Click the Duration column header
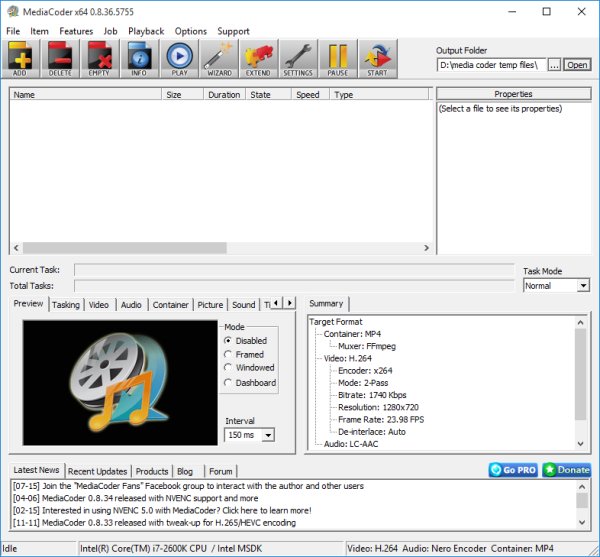 [x=224, y=94]
